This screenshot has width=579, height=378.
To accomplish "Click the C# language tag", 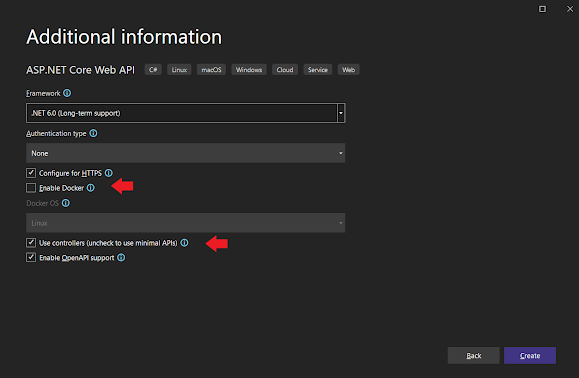I will [x=153, y=70].
